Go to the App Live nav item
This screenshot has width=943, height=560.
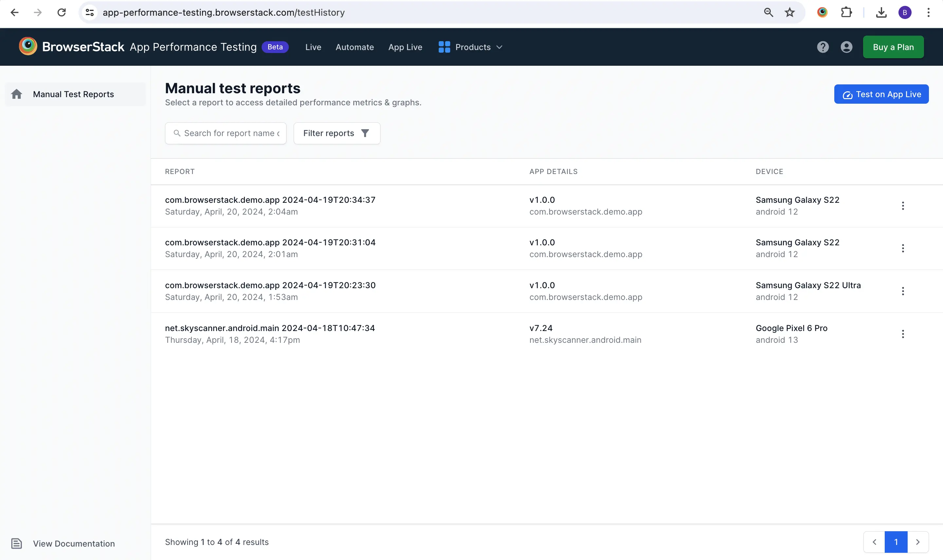click(x=405, y=47)
